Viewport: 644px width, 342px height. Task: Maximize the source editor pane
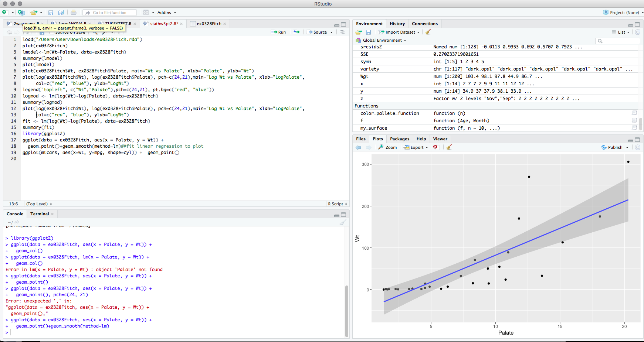coord(343,24)
